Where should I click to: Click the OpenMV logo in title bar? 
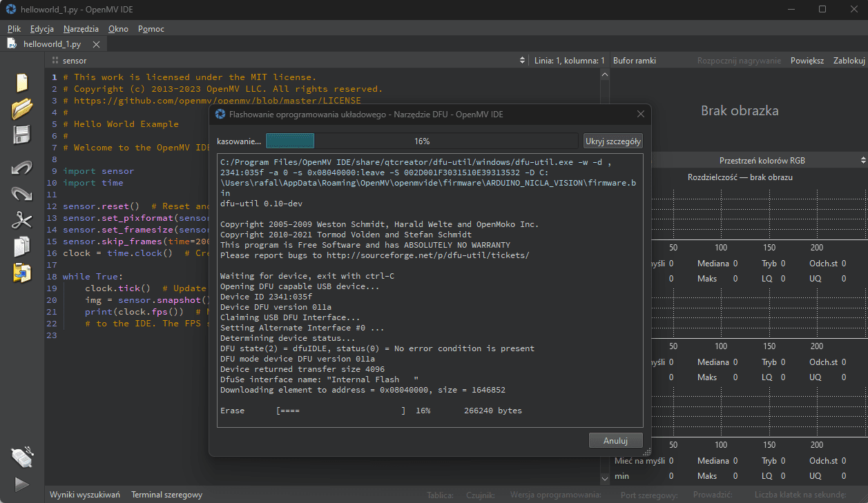[x=11, y=9]
